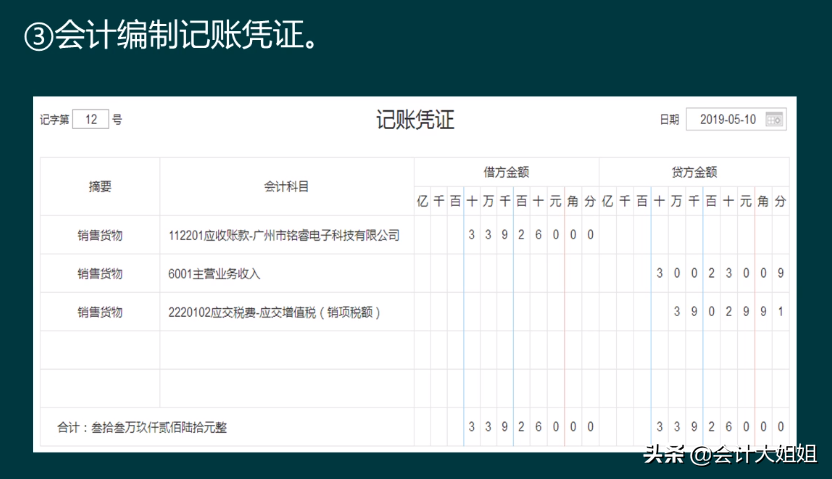
Task: Select account 112201应收账款-广州市铭睿电子科技有限公司
Action: [x=284, y=235]
